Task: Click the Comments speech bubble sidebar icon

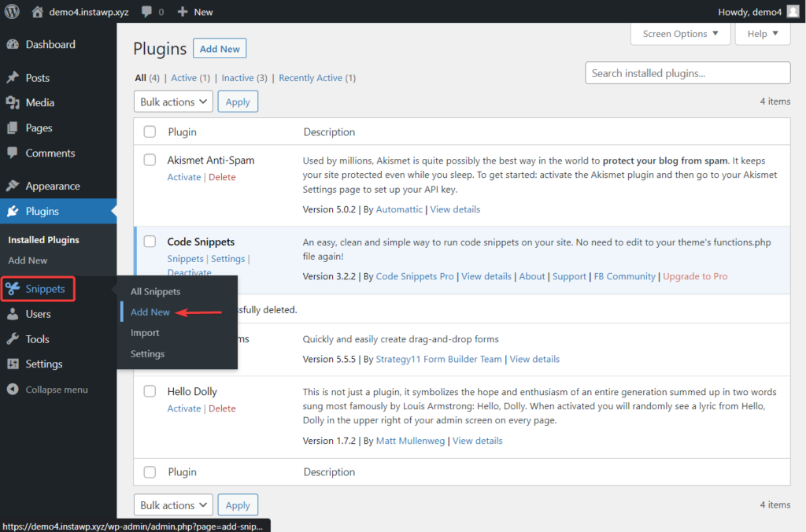Action: click(13, 153)
